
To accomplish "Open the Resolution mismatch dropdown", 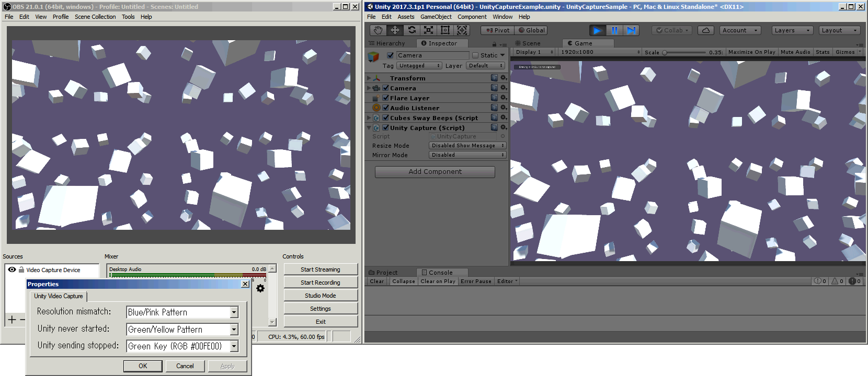I will pos(182,312).
